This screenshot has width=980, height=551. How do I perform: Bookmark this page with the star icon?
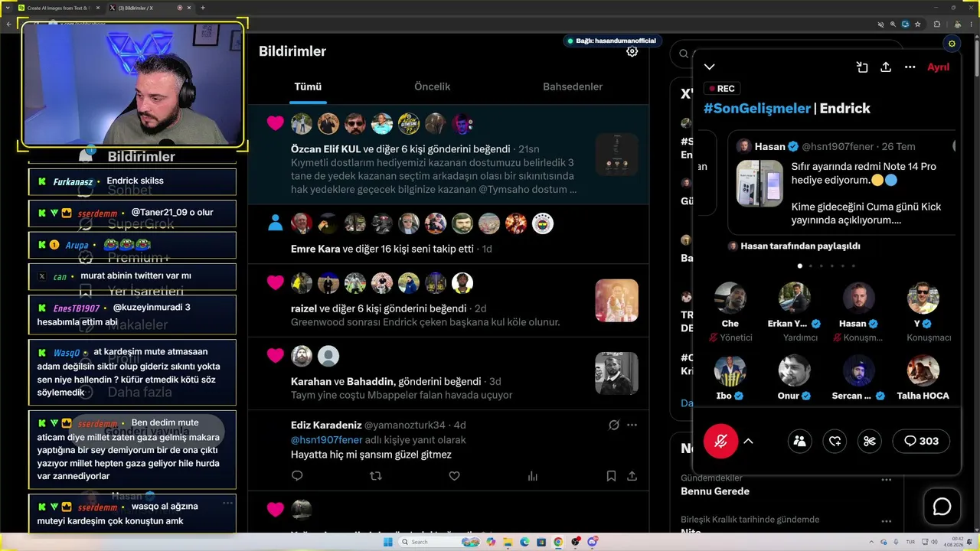917,24
